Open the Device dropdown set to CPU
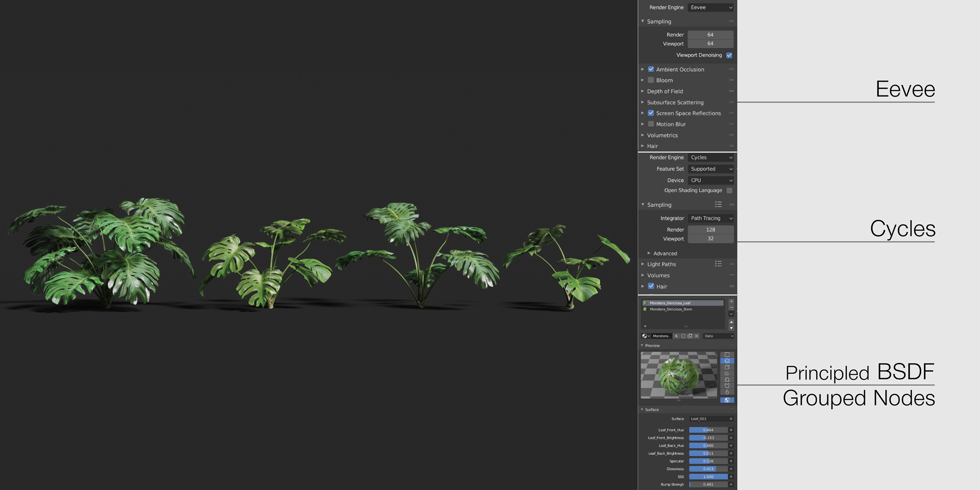Image resolution: width=980 pixels, height=490 pixels. [x=710, y=180]
